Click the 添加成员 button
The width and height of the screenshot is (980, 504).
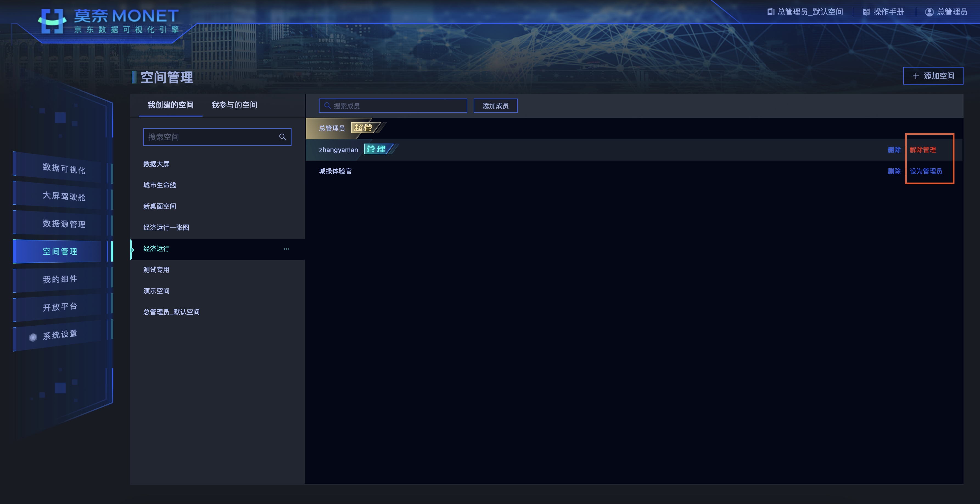(495, 106)
